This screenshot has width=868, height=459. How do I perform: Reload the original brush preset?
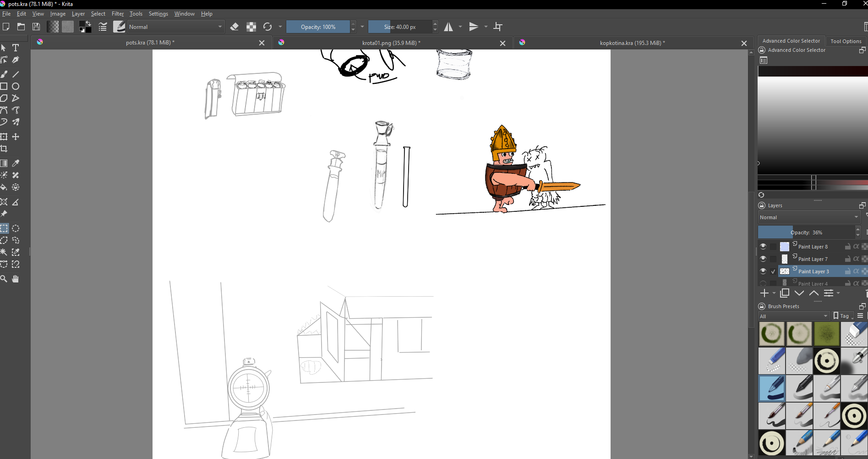pyautogui.click(x=267, y=27)
